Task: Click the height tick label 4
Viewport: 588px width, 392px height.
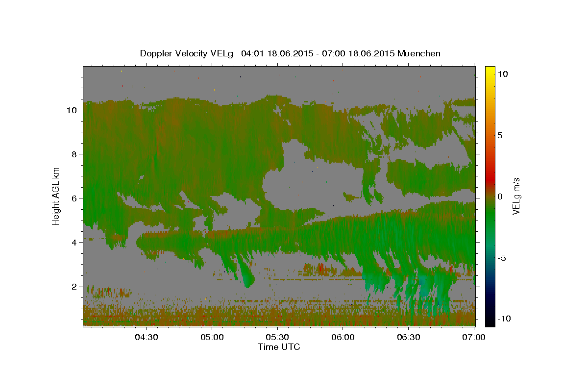Action: click(x=73, y=242)
